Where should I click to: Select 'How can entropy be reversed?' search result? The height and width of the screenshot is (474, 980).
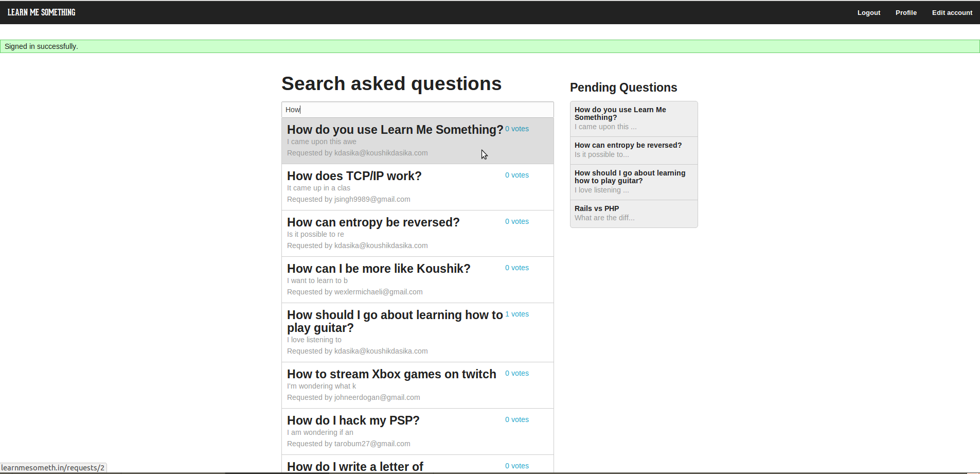[x=373, y=223]
